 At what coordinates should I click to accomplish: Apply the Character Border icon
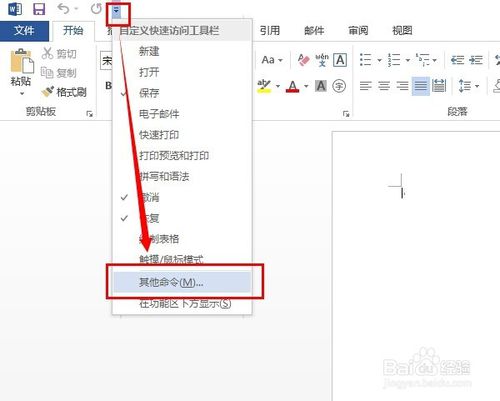340,60
